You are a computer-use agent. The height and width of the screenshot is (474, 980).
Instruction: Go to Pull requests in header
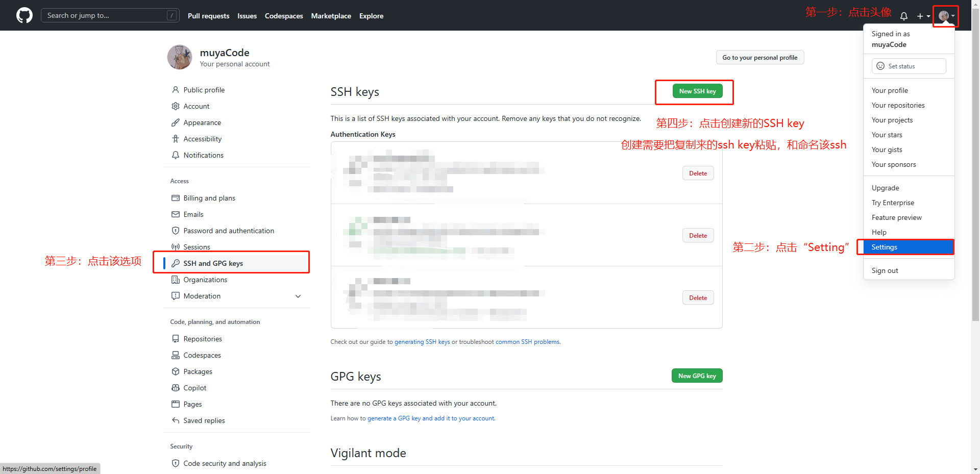pos(208,16)
